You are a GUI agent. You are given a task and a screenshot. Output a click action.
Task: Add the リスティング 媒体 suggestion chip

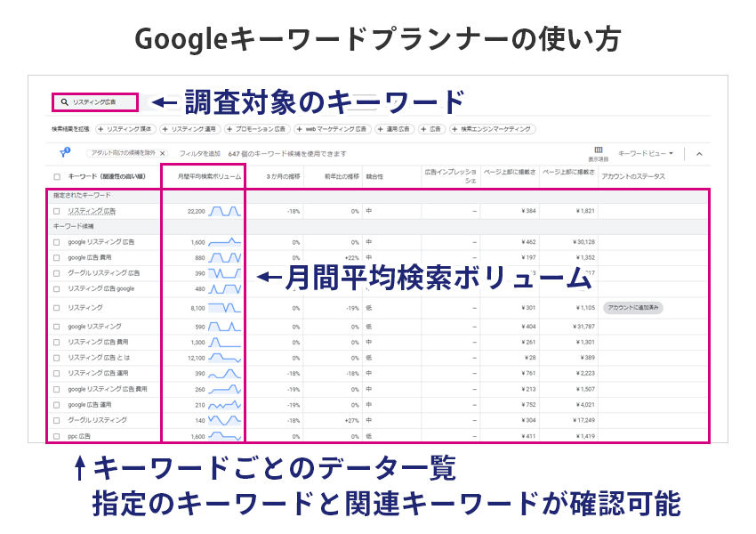click(125, 129)
